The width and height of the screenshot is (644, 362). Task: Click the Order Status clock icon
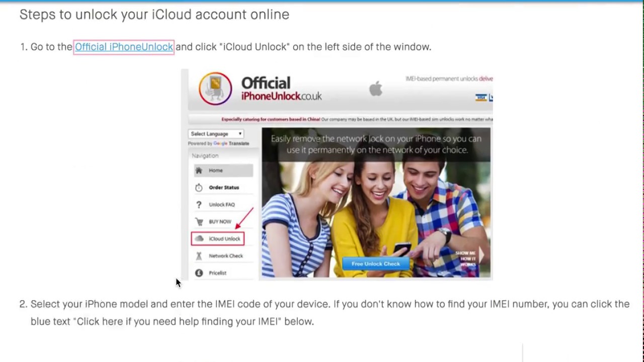(x=199, y=188)
